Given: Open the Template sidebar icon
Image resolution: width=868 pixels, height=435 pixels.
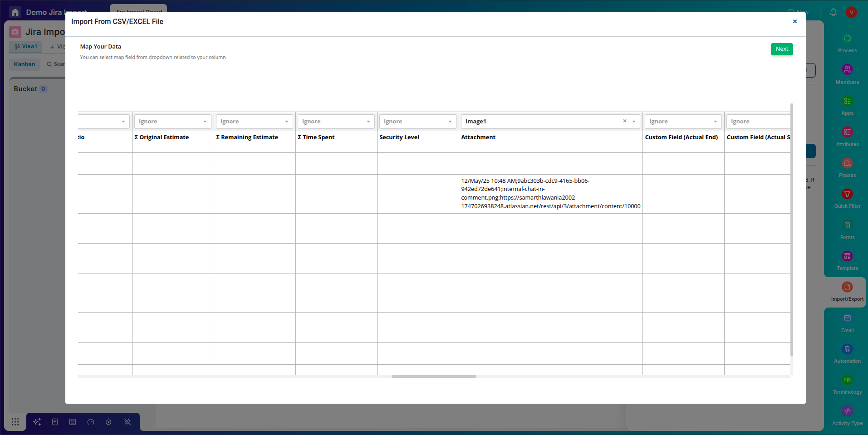Looking at the screenshot, I should click(847, 256).
